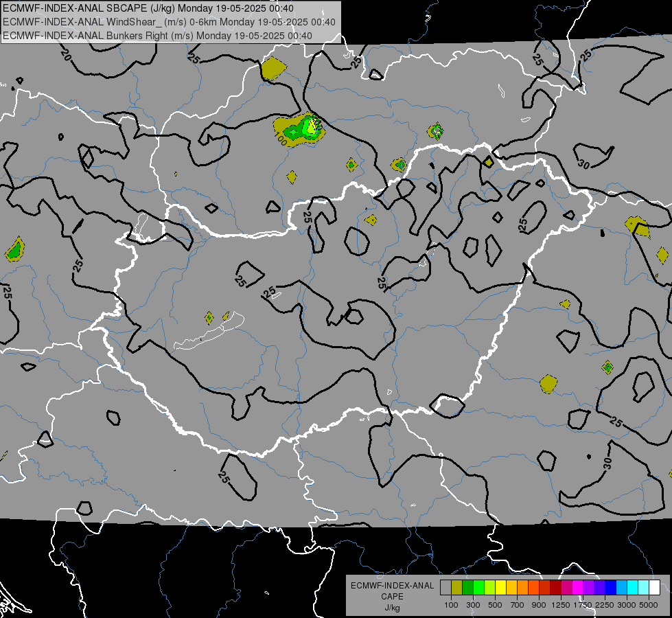Select the lime yellow-green legend swatch
This screenshot has width=672, height=618.
pyautogui.click(x=489, y=588)
